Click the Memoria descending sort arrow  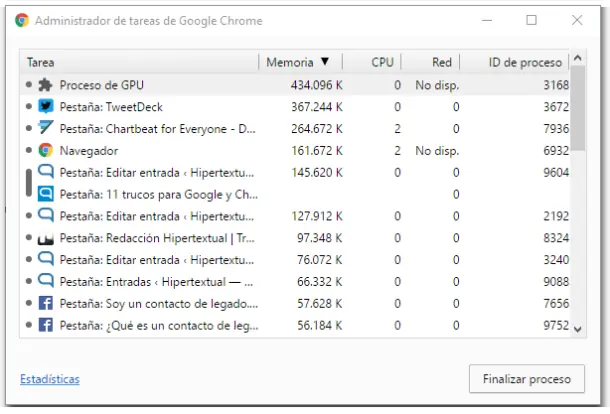click(x=325, y=61)
